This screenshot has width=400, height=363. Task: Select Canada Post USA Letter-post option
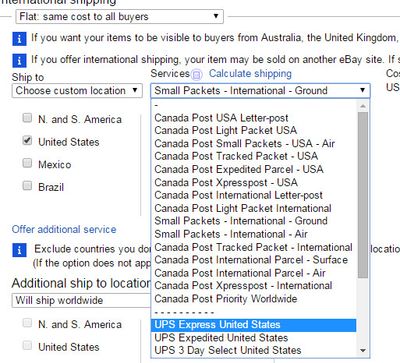point(254,118)
